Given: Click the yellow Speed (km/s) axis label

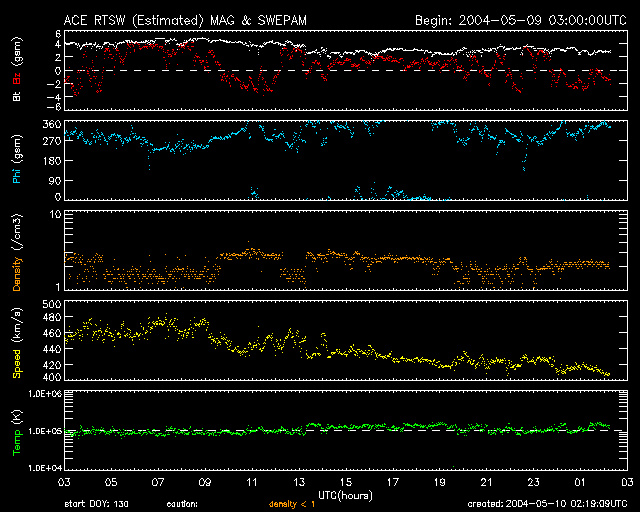Looking at the screenshot, I should coord(17,340).
